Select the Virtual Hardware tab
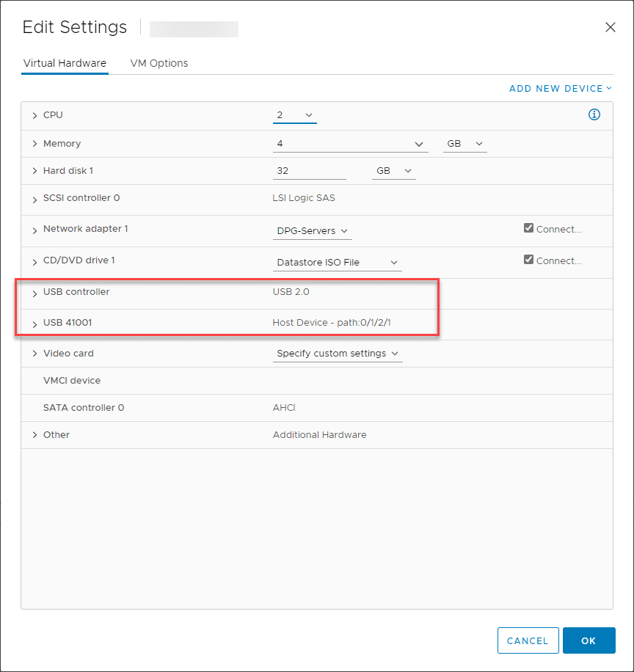Screen dimensions: 634x672 point(65,63)
